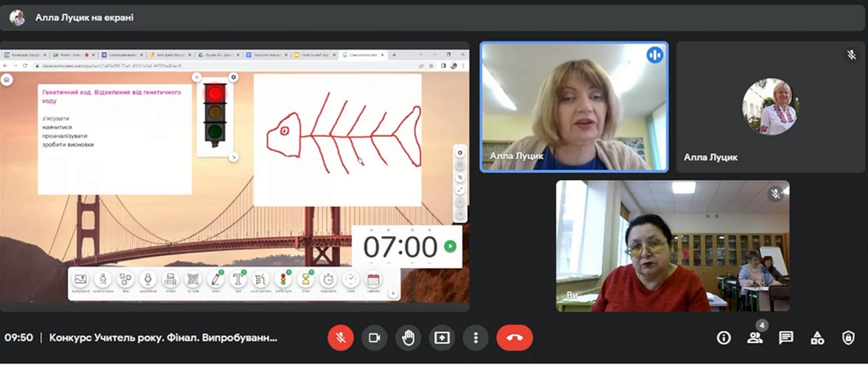Open the random name widget
Viewport: 868px width, 365px height.
103,280
